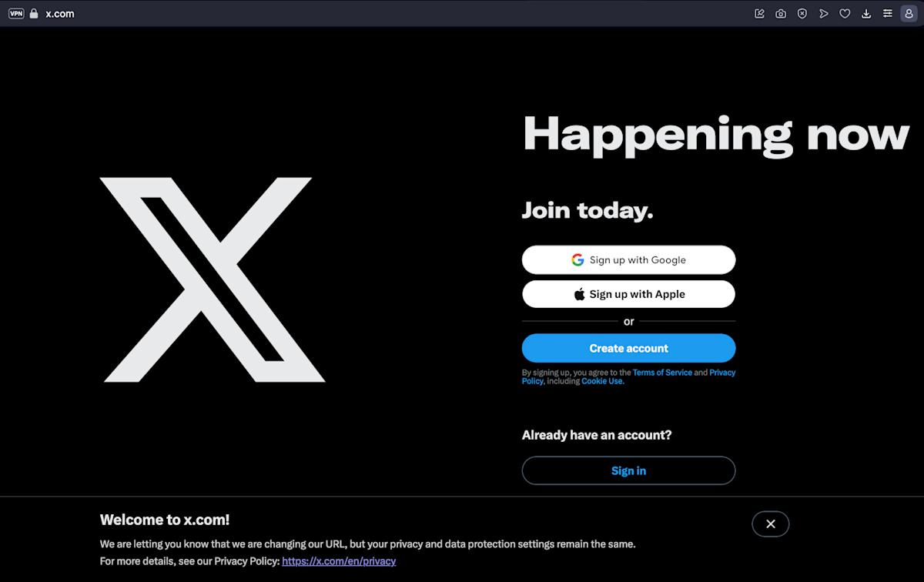
Task: Choose Sign up with Apple
Action: coord(628,294)
